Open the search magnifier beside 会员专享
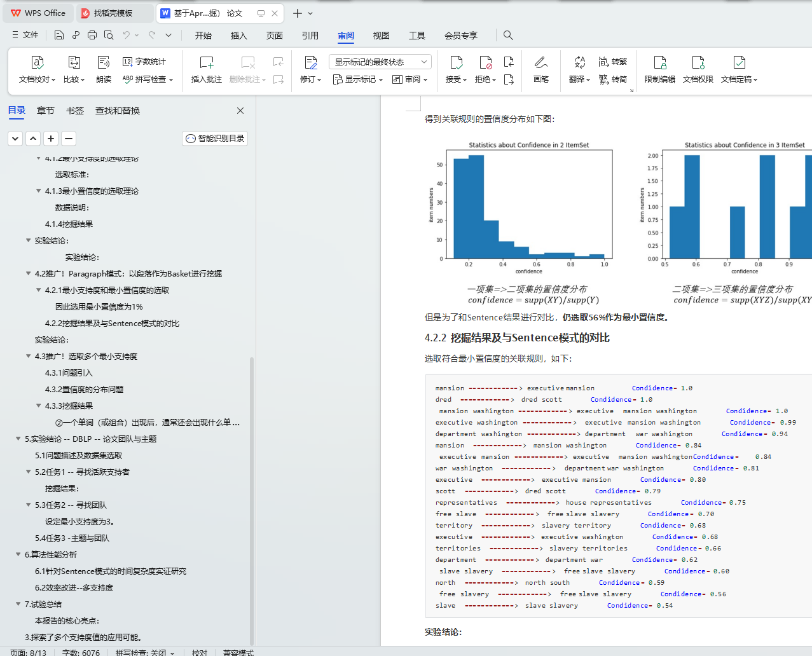 point(508,35)
